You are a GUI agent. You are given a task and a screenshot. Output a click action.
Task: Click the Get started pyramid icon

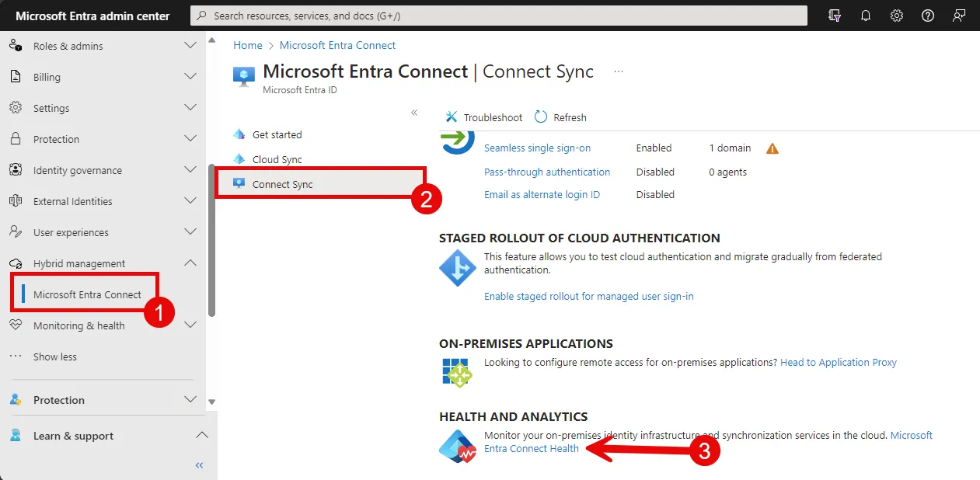pos(239,134)
